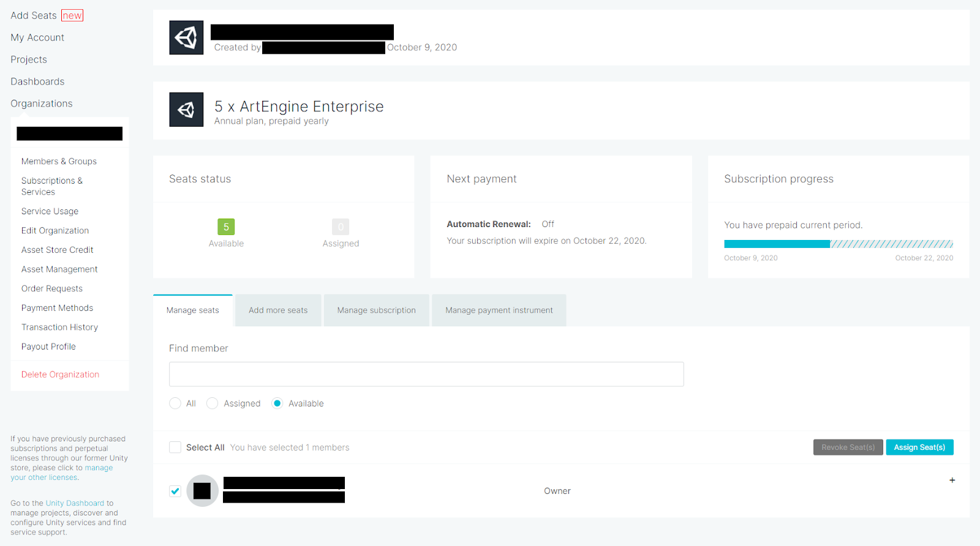Select the All radio filter
980x546 pixels.
[x=175, y=403]
